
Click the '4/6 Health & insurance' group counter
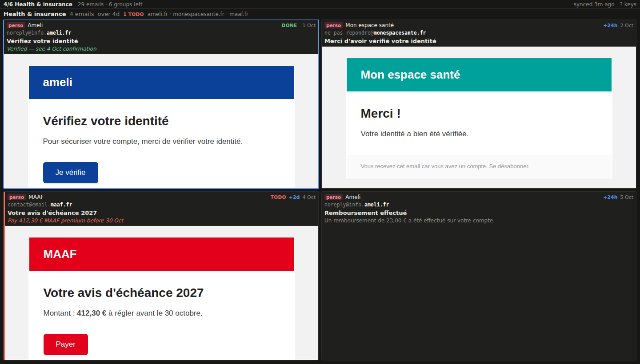[38, 4]
